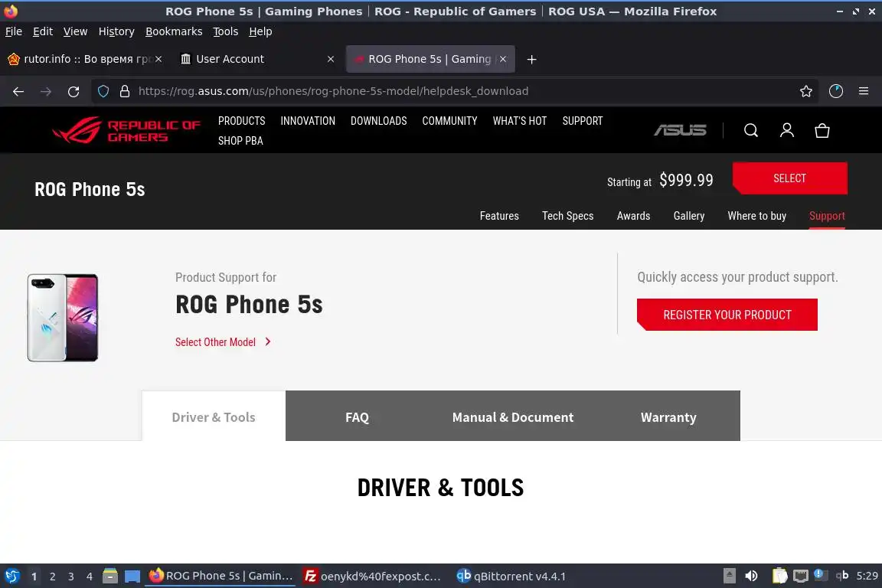Open the Help menu
Image resolution: width=882 pixels, height=588 pixels.
260,31
